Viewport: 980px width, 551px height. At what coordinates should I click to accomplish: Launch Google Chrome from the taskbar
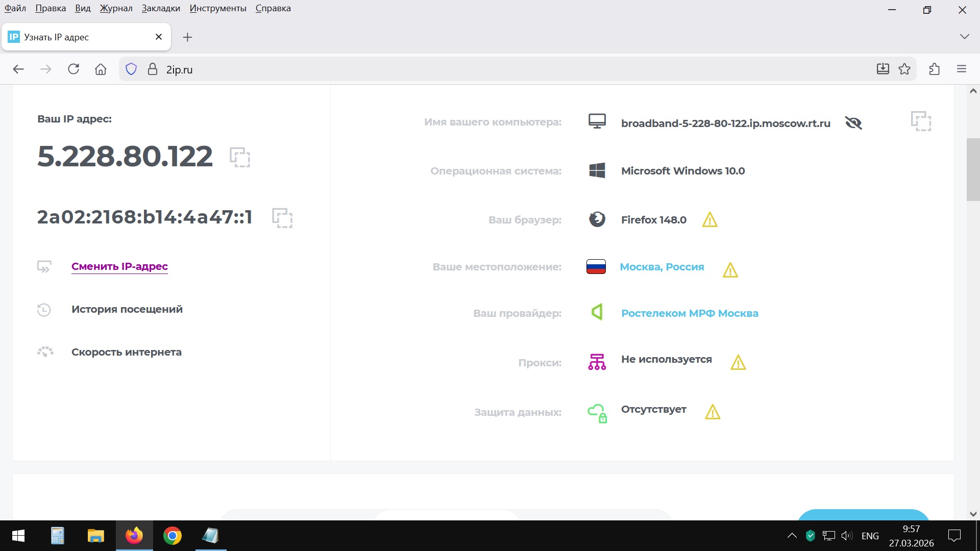(173, 536)
